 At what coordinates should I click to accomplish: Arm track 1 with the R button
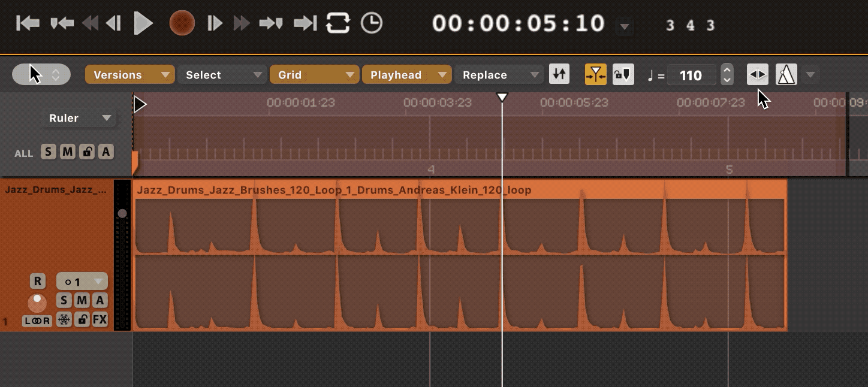pyautogui.click(x=38, y=281)
